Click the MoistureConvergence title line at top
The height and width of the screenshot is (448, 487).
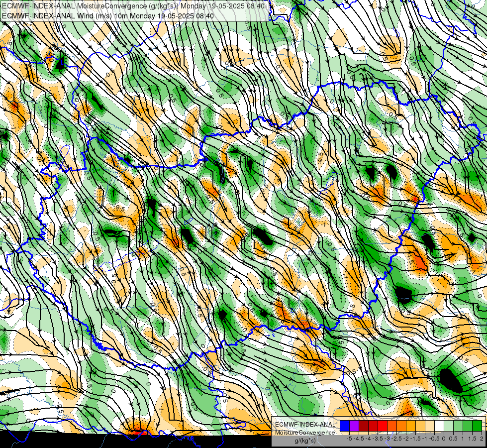[133, 6]
